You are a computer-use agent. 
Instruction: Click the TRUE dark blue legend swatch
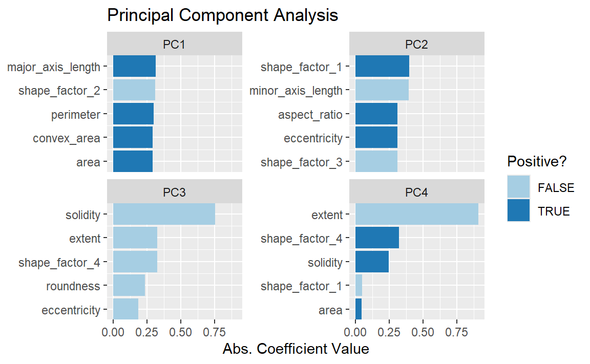(518, 210)
